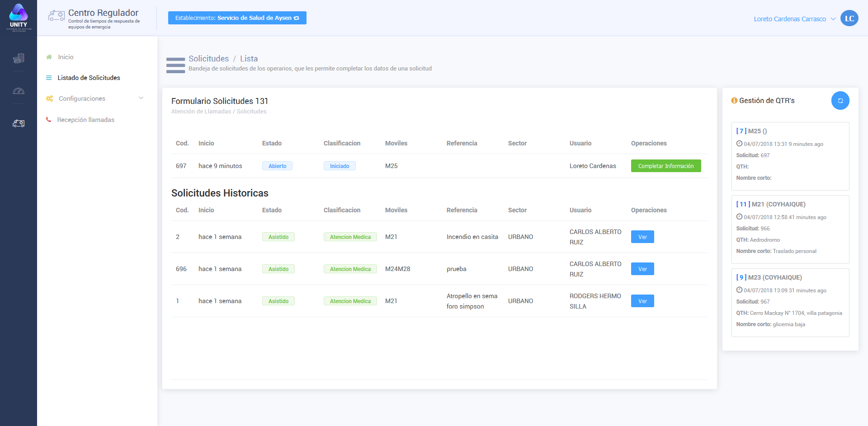Screen dimensions: 868x426
Task: View the Incendio en casita request
Action: tap(642, 237)
